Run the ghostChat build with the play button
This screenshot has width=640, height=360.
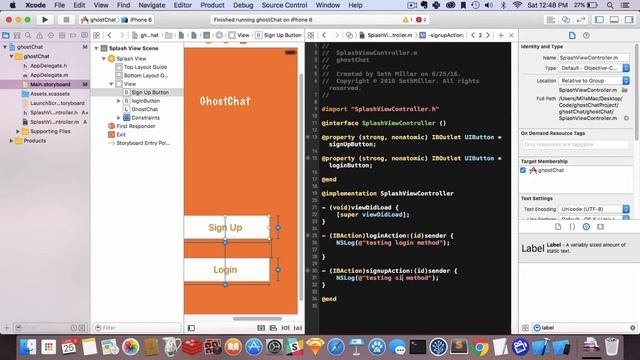pyautogui.click(x=45, y=20)
